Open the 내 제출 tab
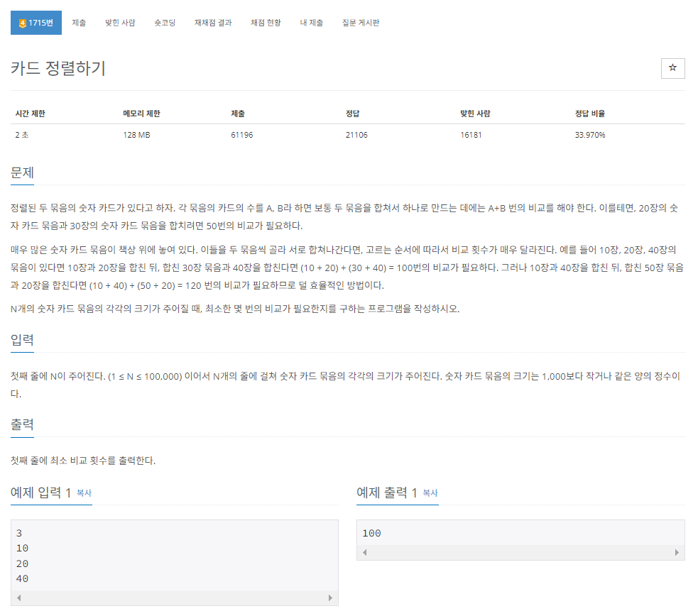698x616 pixels. point(311,23)
